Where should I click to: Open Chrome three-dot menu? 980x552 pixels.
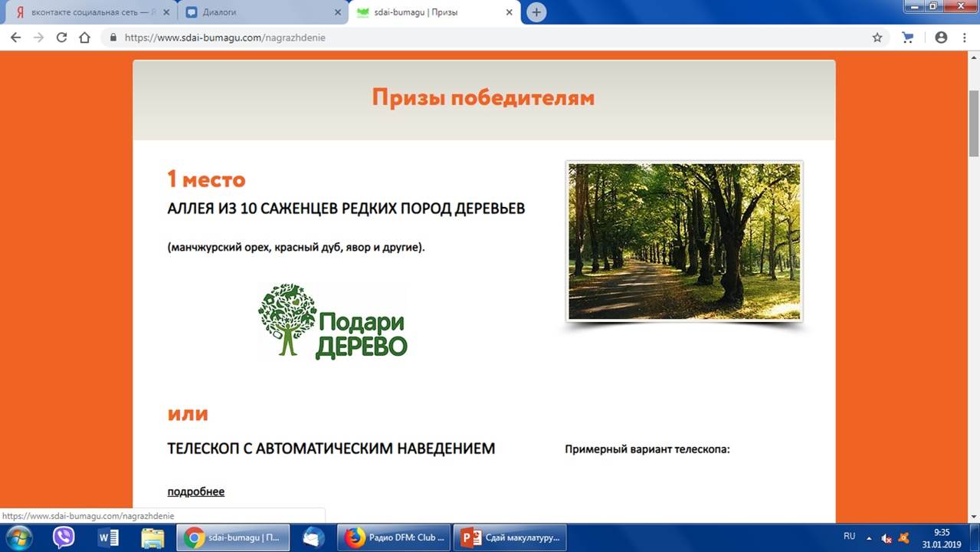pos(964,37)
